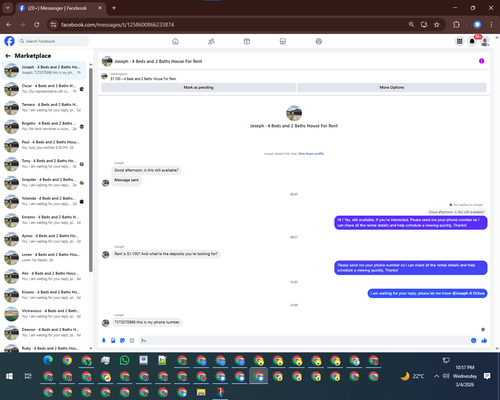Viewport: 500px width, 400px height.
Task: Select the Oscar conversation in the list
Action: pyautogui.click(x=44, y=89)
